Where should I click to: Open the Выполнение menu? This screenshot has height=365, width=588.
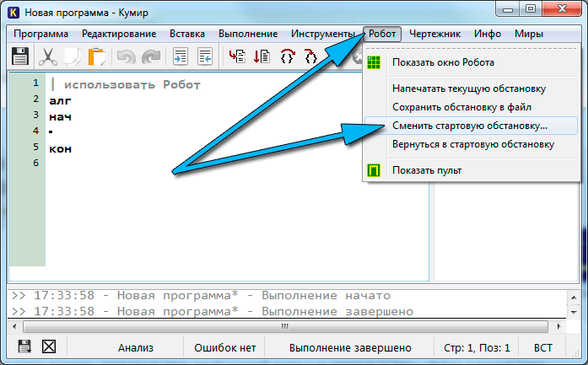coord(248,34)
